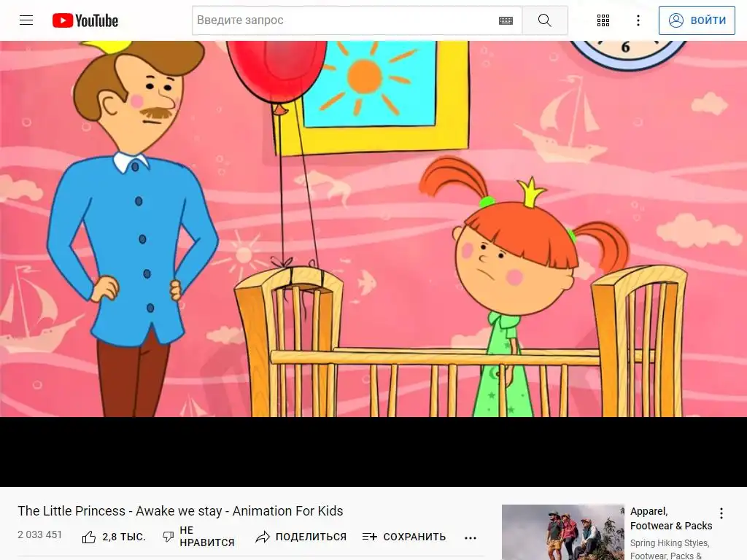Open 'Apparel, Footwear & Packs' ad title
This screenshot has width=747, height=560.
tap(671, 518)
